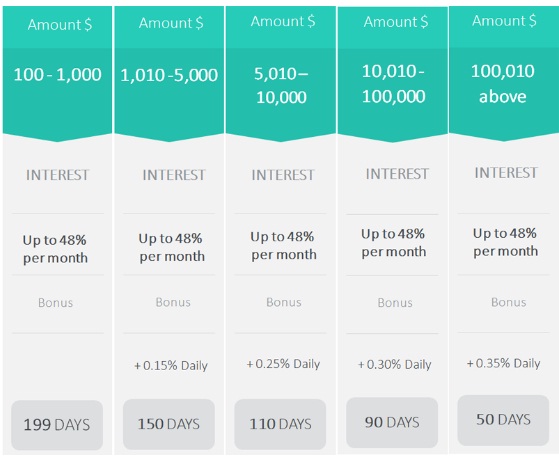The image size is (559, 457).
Task: Click the +0.35% Daily bonus text
Action: coord(503,363)
